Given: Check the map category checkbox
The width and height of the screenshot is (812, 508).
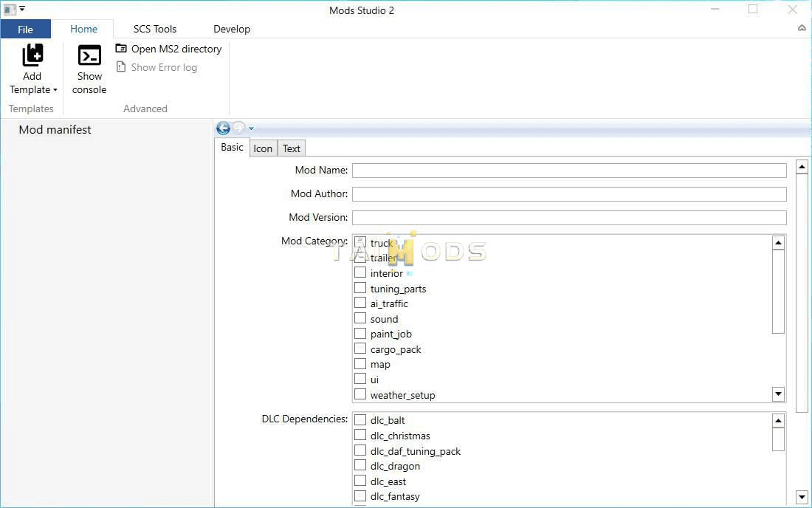Looking at the screenshot, I should [x=360, y=363].
